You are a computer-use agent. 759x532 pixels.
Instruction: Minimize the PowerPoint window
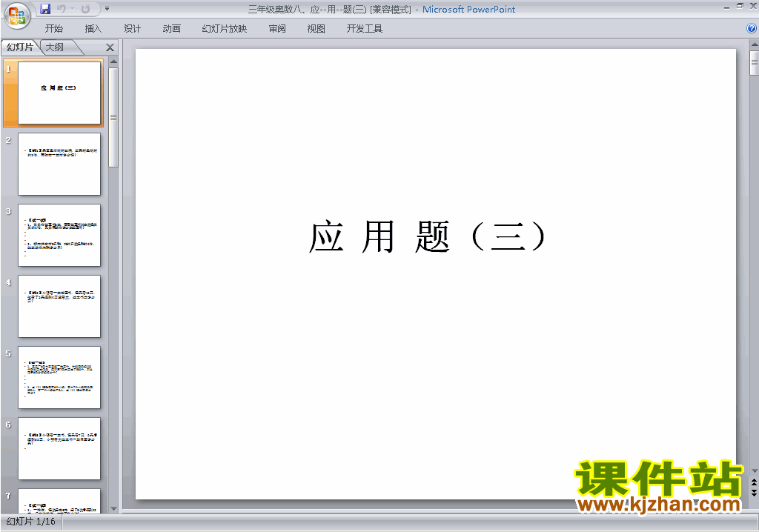click(x=726, y=7)
